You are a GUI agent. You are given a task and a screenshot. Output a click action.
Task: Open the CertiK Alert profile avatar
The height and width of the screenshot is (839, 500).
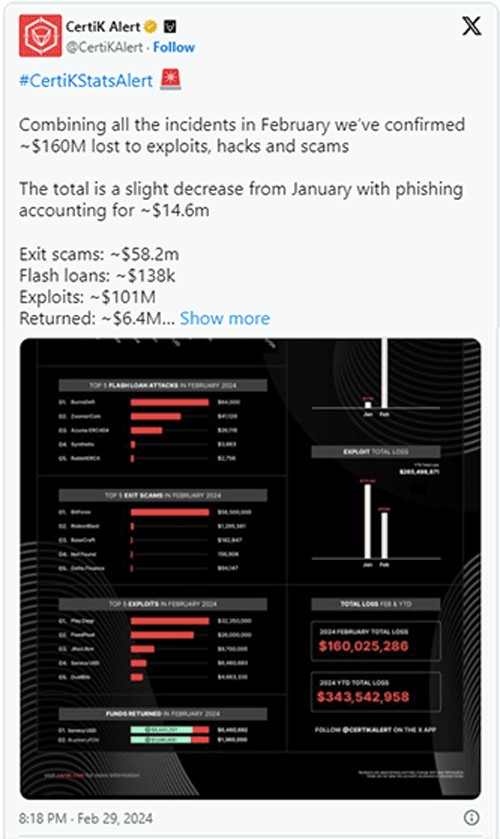pyautogui.click(x=40, y=36)
